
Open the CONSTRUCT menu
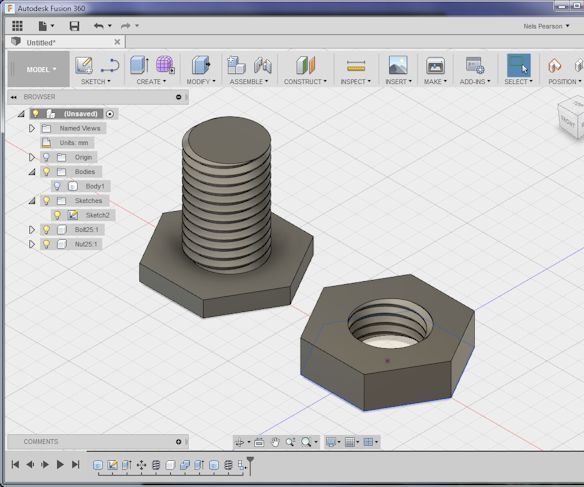point(305,82)
